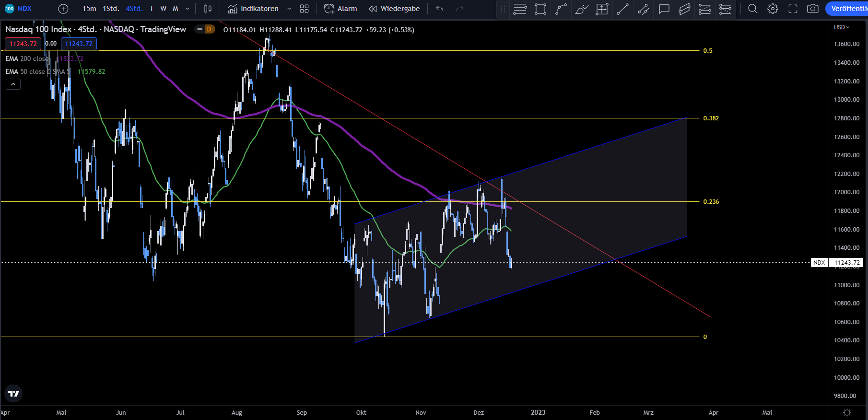This screenshot has height=420, width=868.
Task: Switch to the 15m timeframe
Action: 89,9
